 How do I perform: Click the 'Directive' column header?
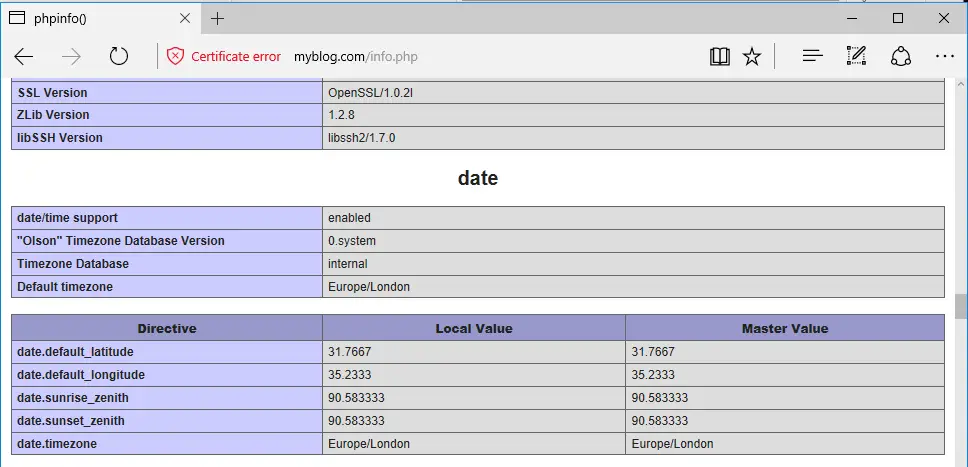pos(167,328)
